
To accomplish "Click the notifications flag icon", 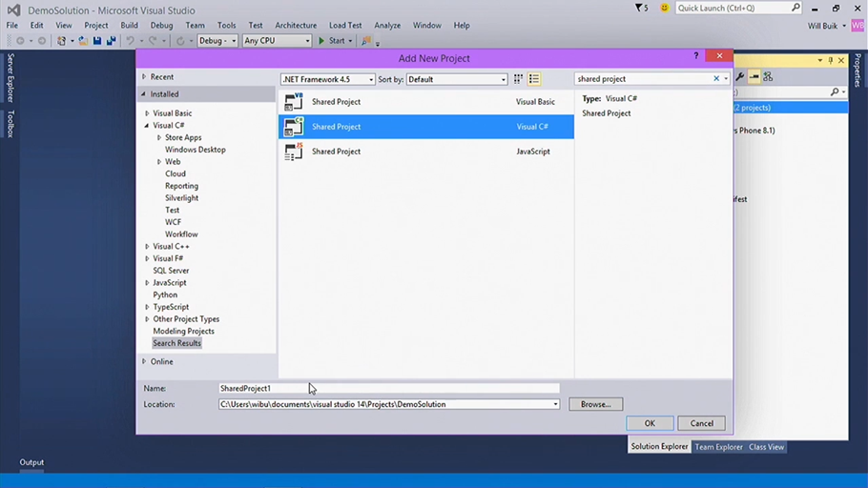I will pyautogui.click(x=638, y=8).
